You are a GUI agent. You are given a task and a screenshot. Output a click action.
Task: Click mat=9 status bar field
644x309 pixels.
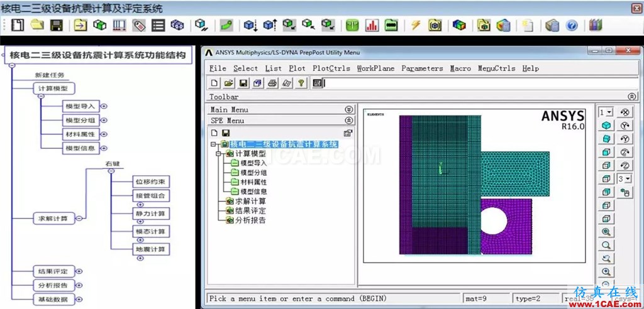(486, 299)
